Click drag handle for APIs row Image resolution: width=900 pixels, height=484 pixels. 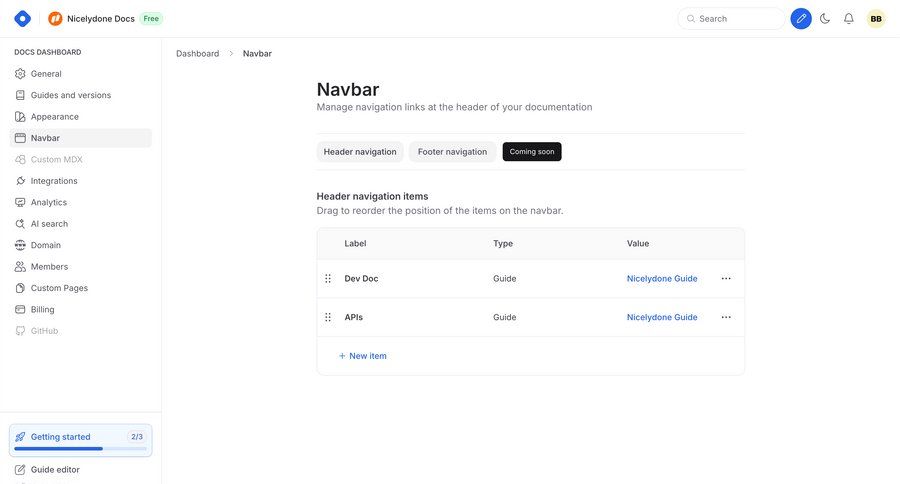(x=328, y=317)
